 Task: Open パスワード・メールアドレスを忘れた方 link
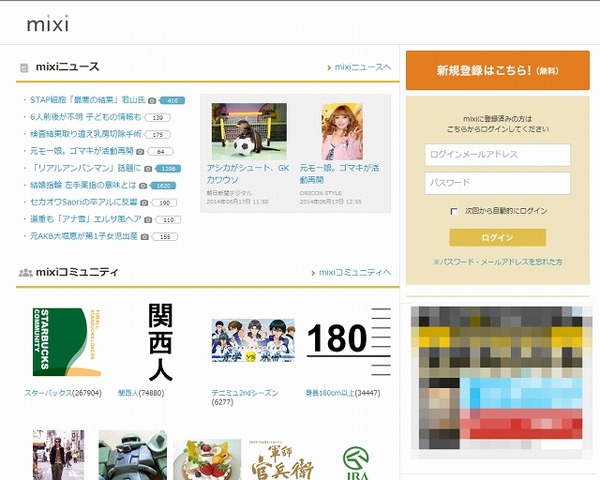click(x=497, y=262)
